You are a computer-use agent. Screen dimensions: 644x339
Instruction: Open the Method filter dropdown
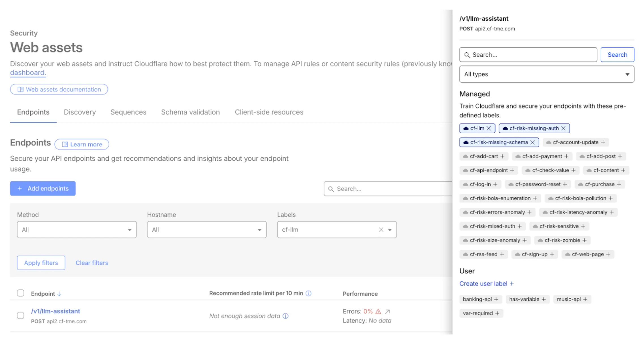[76, 230]
